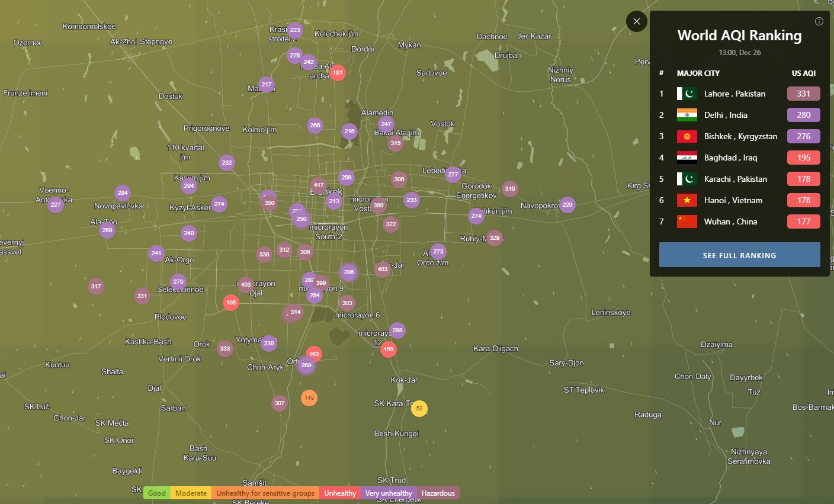This screenshot has height=504, width=834.
Task: Click the Vietnam flag beside Hanoi
Action: (x=687, y=200)
